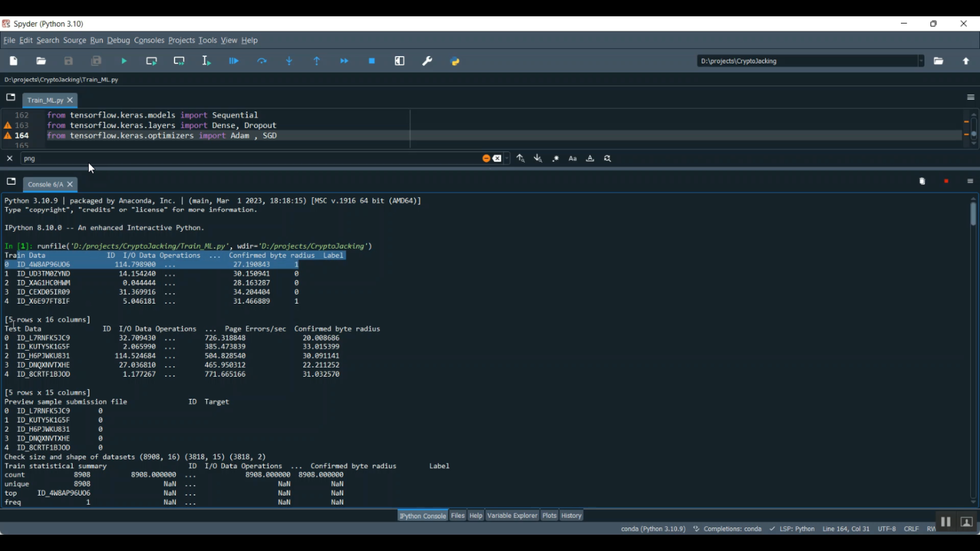Click the Maximize current pane icon

click(400, 61)
